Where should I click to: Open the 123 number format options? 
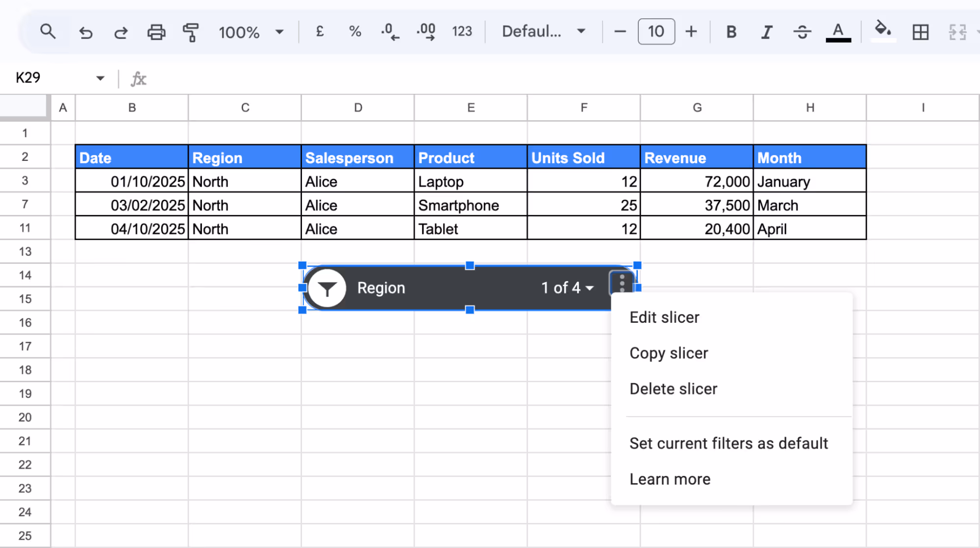(x=461, y=31)
